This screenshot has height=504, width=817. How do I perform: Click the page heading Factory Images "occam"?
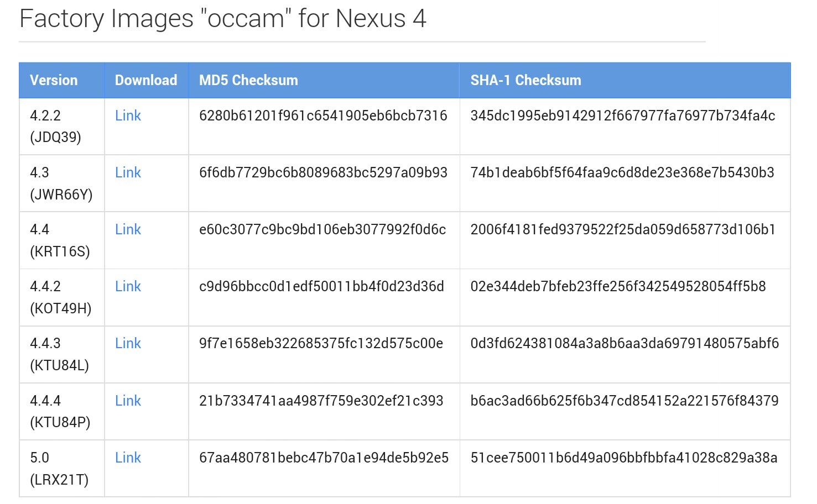click(x=222, y=19)
